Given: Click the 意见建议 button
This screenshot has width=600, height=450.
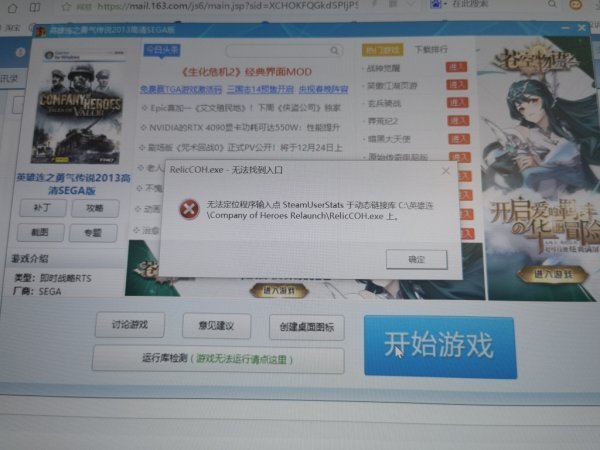Looking at the screenshot, I should tap(217, 326).
